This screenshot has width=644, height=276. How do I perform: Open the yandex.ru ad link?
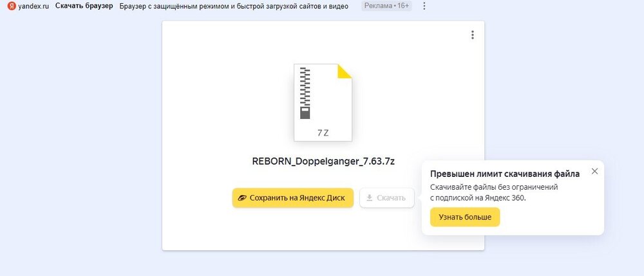click(33, 6)
